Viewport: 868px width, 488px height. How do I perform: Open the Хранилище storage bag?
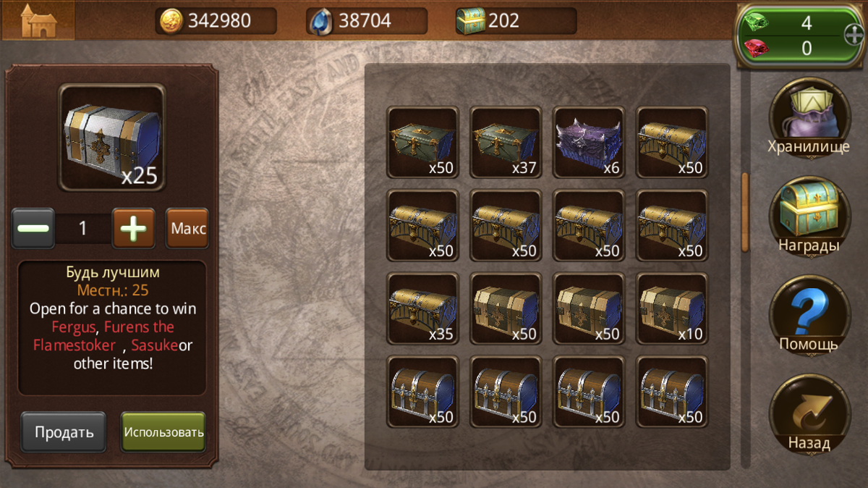809,117
